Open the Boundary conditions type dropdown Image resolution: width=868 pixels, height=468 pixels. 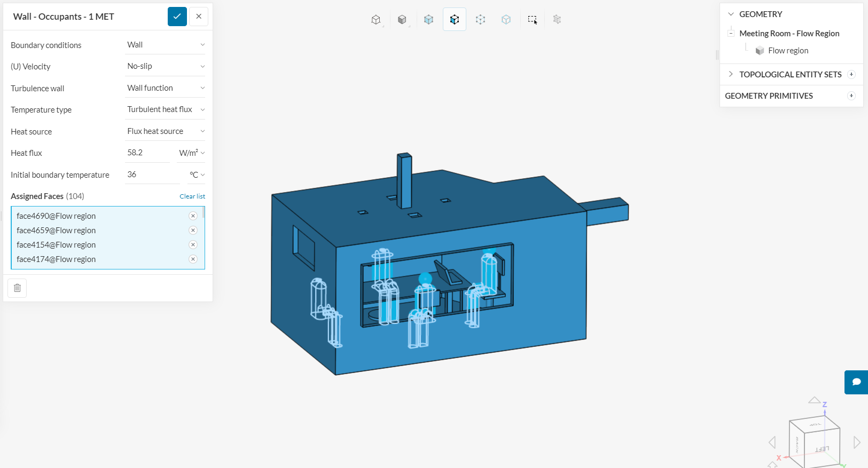[x=165, y=45]
